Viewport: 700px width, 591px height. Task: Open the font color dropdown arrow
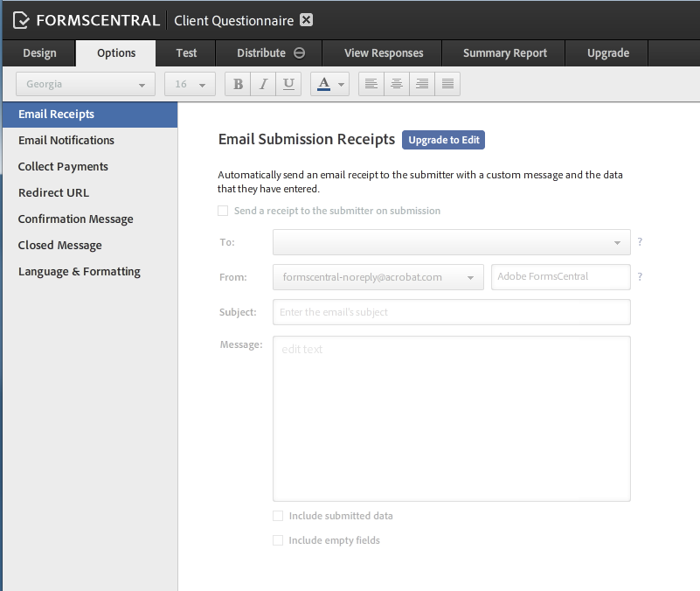[x=341, y=85]
